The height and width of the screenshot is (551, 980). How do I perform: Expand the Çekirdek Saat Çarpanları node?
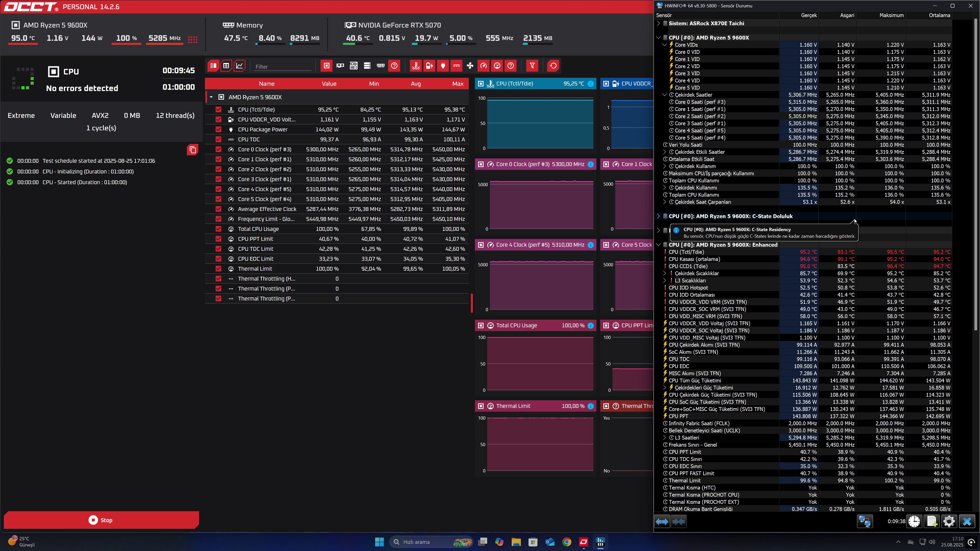(664, 202)
